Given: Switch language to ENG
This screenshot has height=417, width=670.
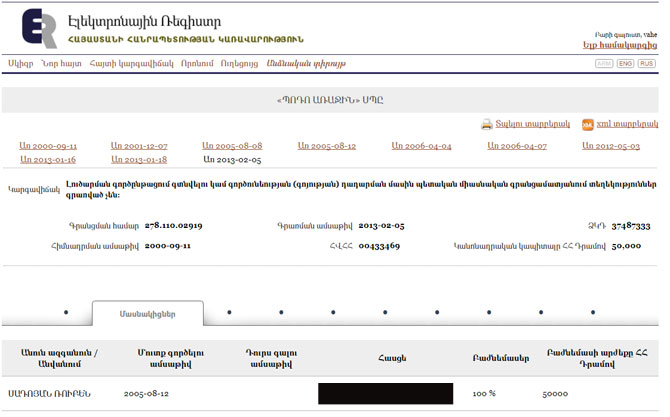Looking at the screenshot, I should click(x=625, y=64).
